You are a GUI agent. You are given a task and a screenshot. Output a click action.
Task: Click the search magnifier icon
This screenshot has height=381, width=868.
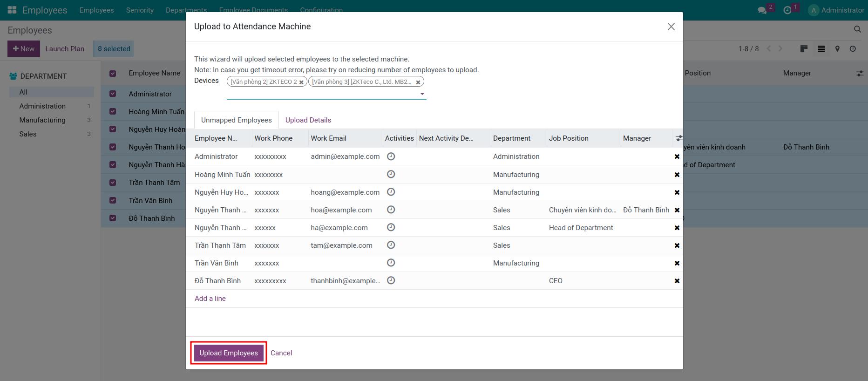pyautogui.click(x=857, y=29)
